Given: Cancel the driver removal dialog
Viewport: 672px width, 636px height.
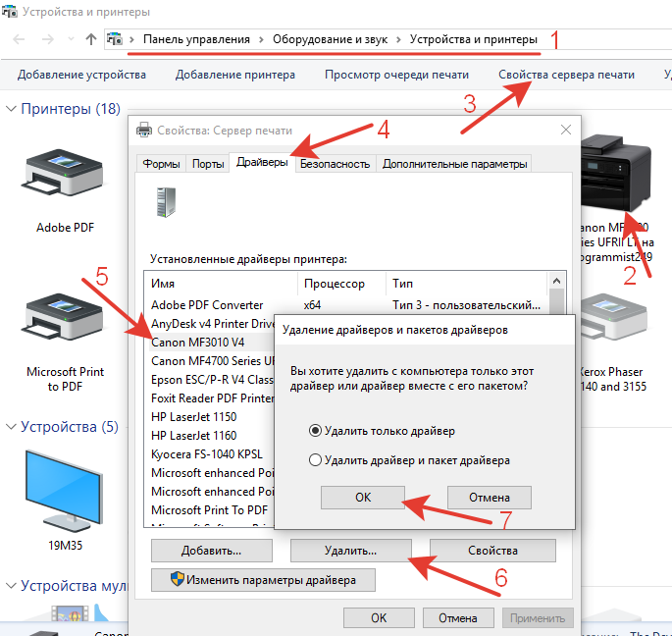Looking at the screenshot, I should (489, 498).
